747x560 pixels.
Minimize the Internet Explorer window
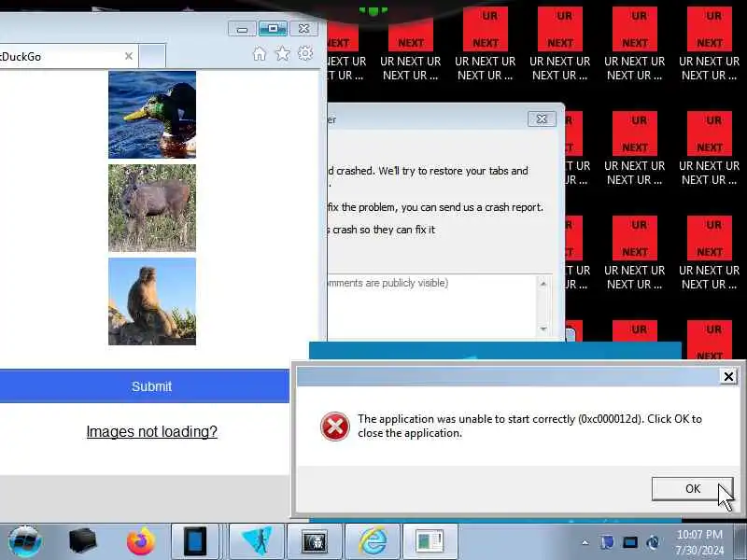click(242, 29)
